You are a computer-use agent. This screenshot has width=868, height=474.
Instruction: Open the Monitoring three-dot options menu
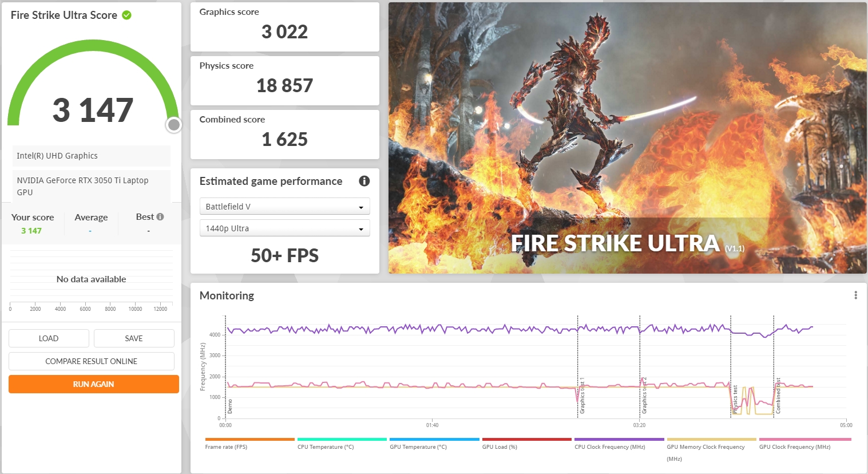point(855,295)
